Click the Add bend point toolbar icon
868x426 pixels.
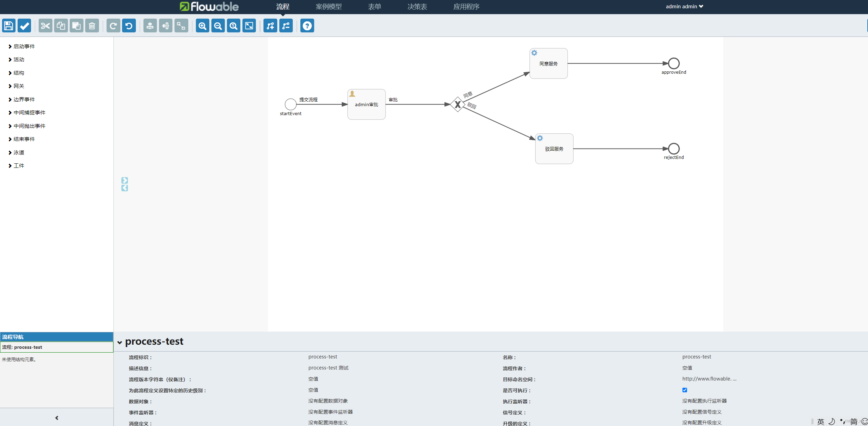[270, 26]
